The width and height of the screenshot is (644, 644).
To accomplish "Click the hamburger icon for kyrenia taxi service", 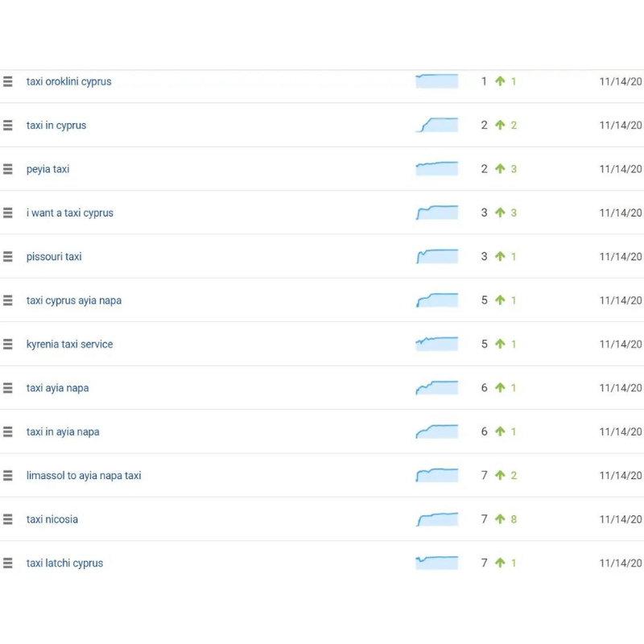I will [8, 345].
